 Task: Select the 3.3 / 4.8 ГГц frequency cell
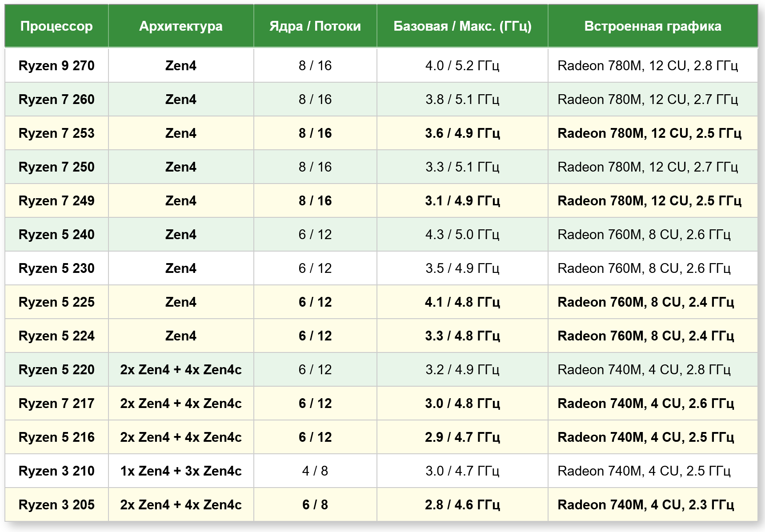pos(462,336)
